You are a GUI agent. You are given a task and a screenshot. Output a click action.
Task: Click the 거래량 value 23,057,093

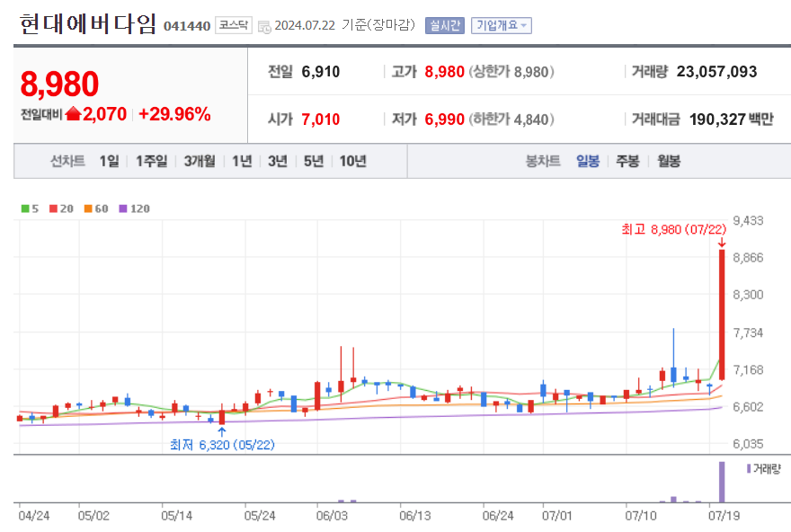(x=717, y=72)
